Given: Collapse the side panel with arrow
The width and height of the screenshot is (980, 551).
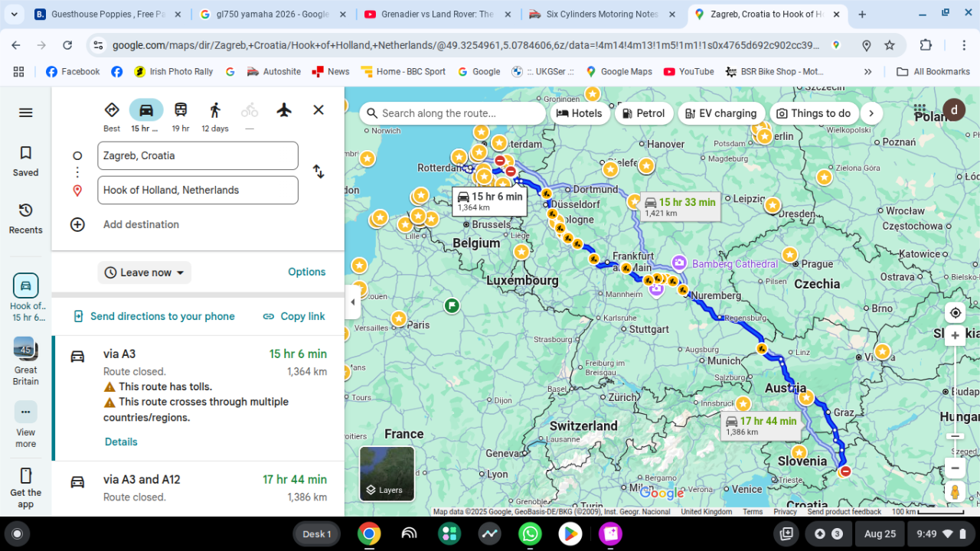Looking at the screenshot, I should click(353, 302).
